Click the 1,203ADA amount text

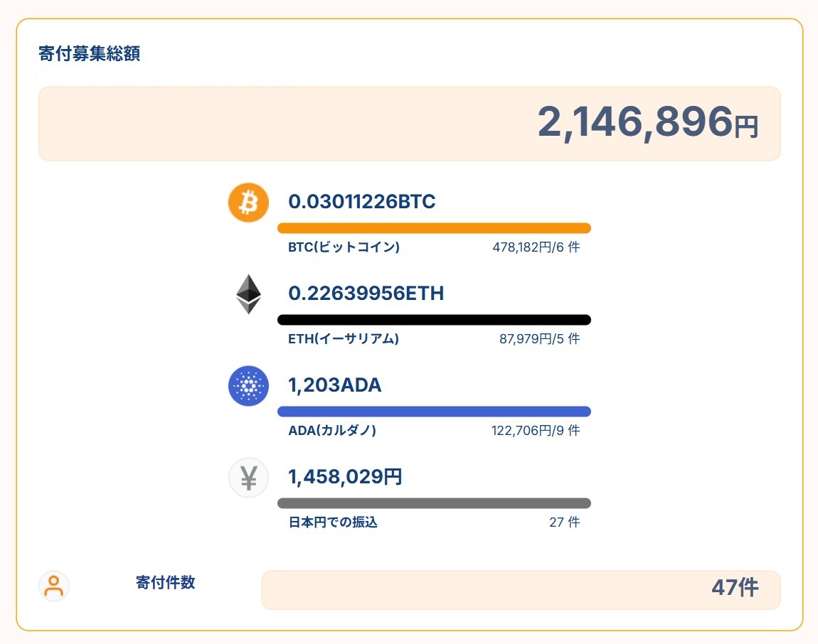pos(334,385)
